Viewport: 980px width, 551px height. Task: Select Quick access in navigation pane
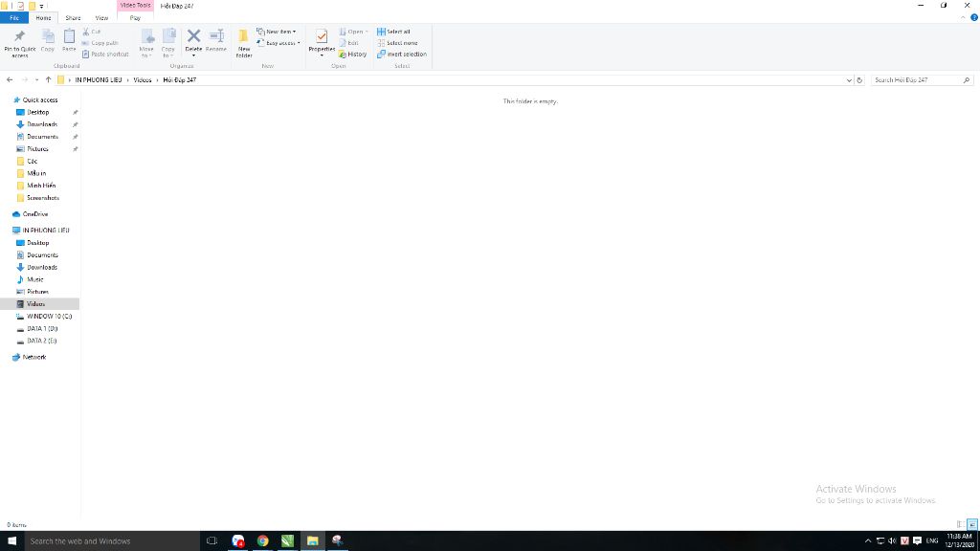click(39, 99)
